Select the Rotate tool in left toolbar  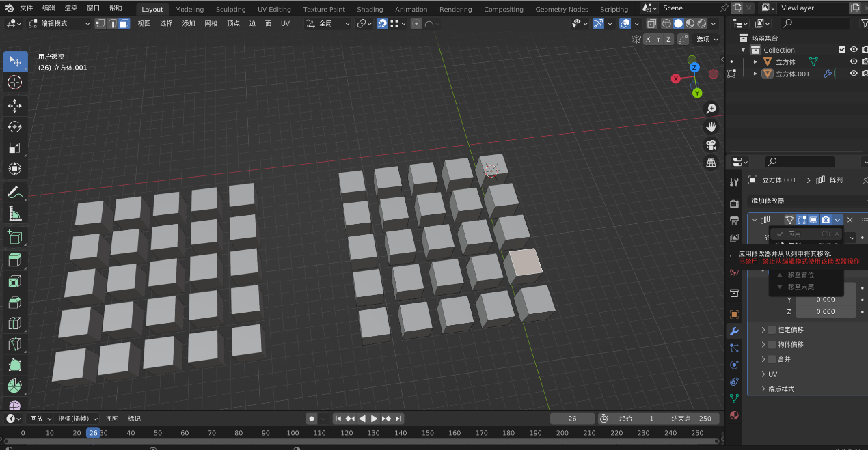point(14,126)
